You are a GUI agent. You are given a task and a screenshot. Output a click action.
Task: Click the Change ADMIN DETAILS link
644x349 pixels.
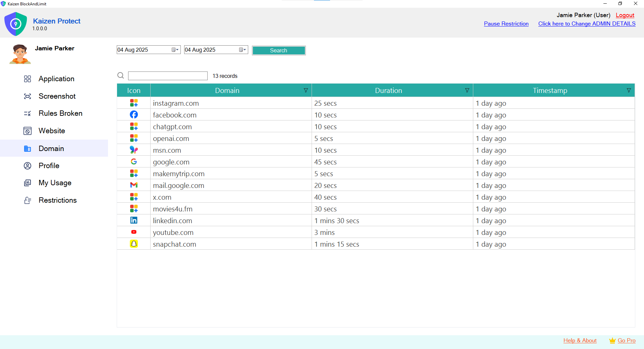pyautogui.click(x=587, y=24)
